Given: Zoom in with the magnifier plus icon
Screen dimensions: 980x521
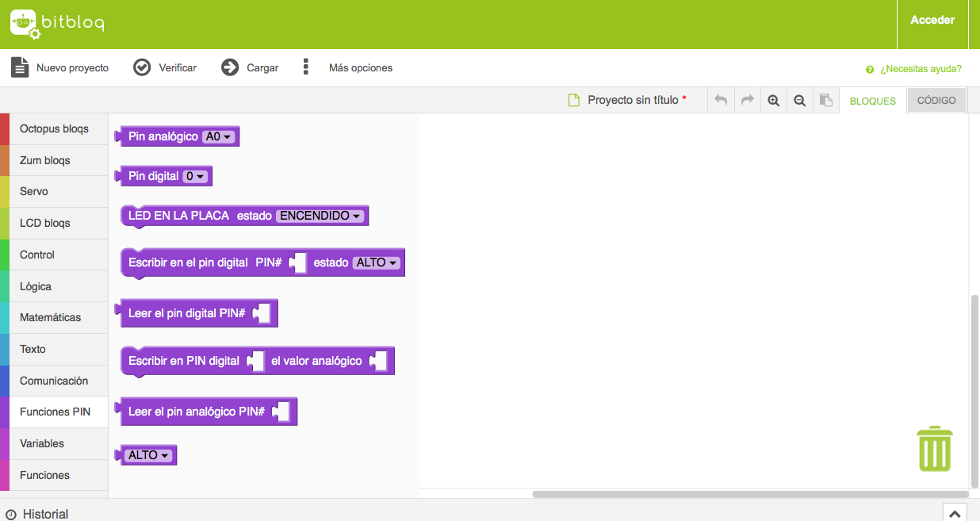Looking at the screenshot, I should (774, 101).
